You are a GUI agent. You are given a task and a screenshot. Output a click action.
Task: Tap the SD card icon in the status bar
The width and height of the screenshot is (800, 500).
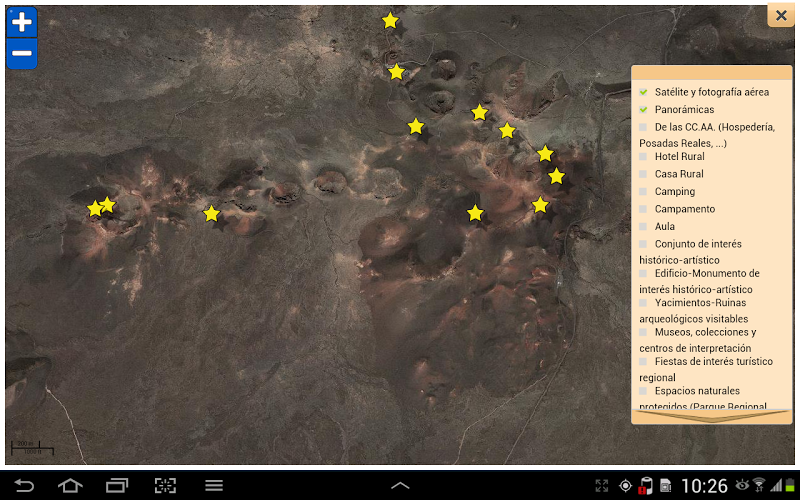(x=665, y=486)
